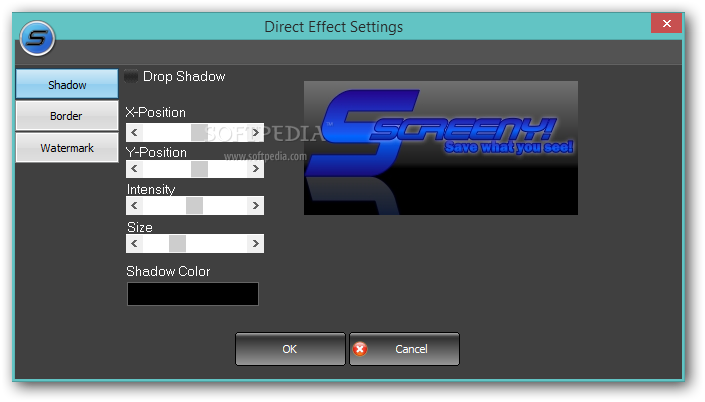Decrease Intensity with left arrow

pyautogui.click(x=134, y=205)
